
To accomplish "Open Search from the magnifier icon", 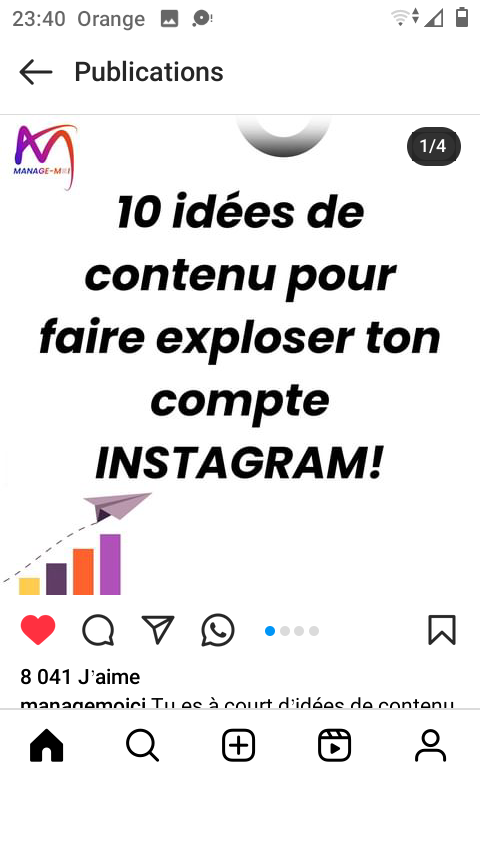I will (143, 745).
